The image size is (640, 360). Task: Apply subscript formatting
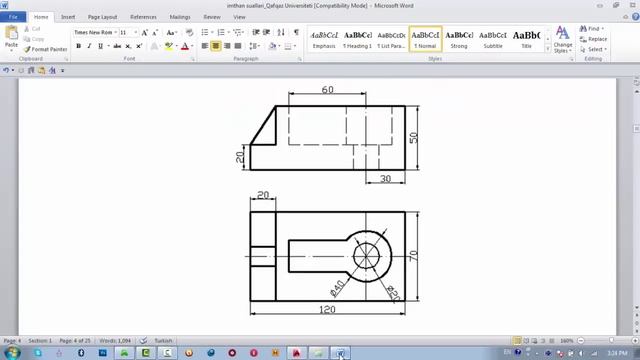tap(128, 46)
